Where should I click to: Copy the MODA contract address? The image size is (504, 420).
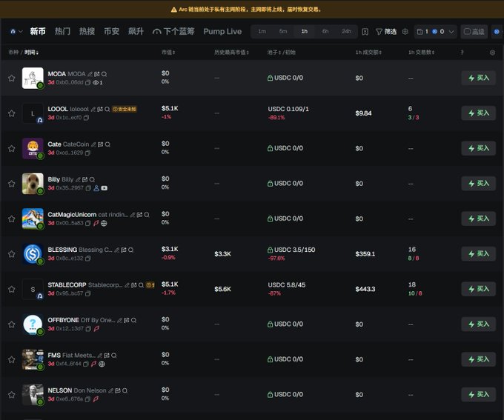point(87,82)
